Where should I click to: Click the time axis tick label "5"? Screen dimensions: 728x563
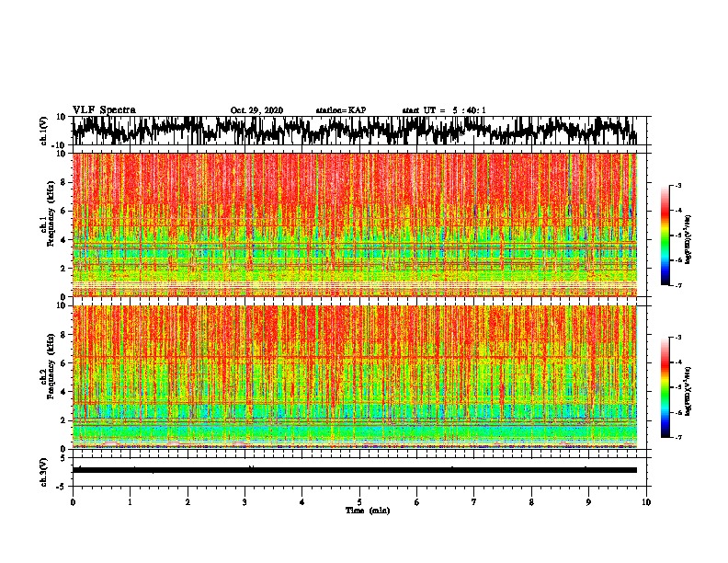(359, 502)
